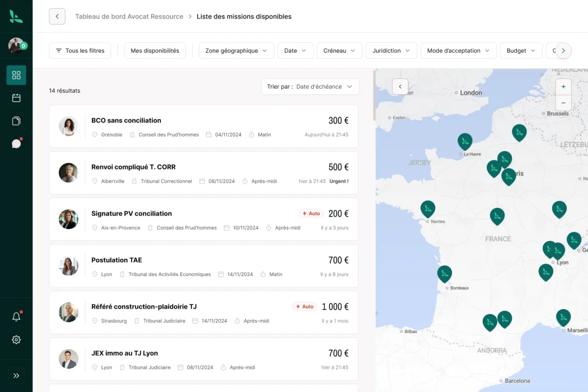Viewport: 588px width, 392px height.
Task: Expand the Budget filter dropdown
Action: click(x=521, y=51)
